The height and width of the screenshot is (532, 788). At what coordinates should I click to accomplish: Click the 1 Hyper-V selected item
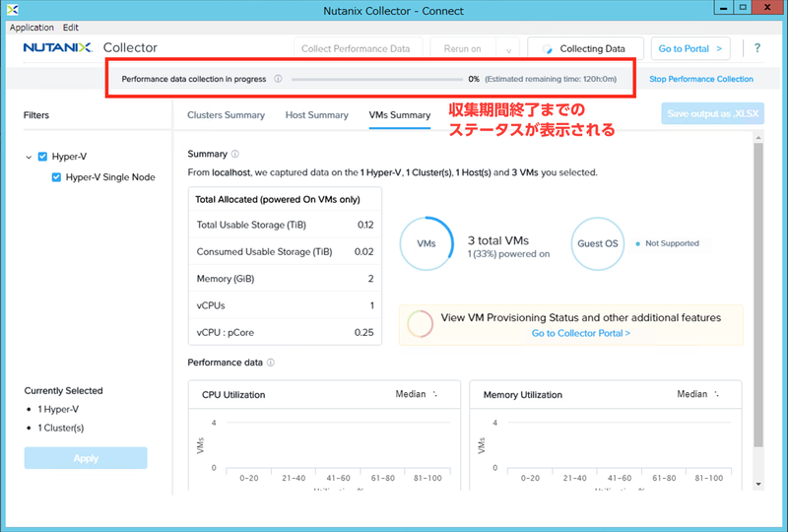coord(58,409)
